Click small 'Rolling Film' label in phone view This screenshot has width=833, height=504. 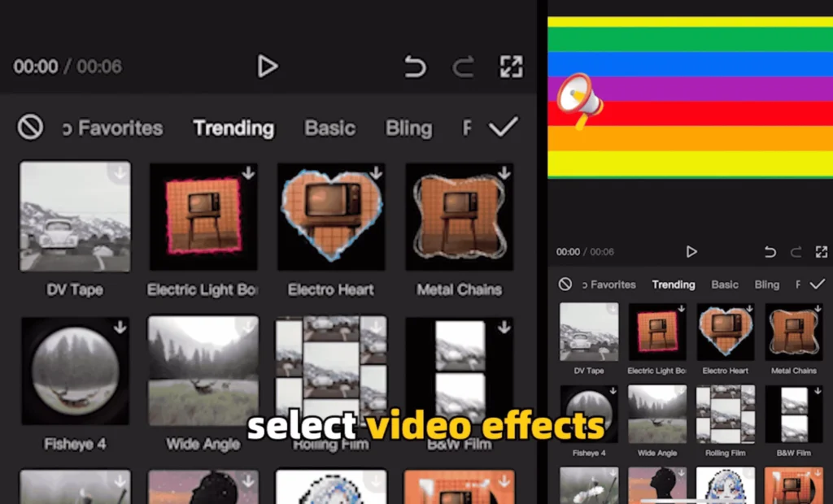(x=725, y=453)
